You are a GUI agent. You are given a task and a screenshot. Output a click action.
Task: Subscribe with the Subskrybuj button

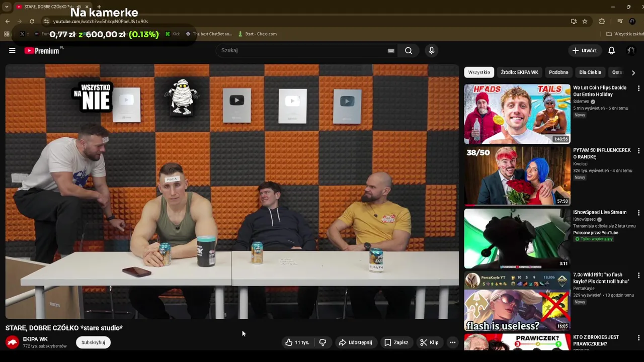93,342
